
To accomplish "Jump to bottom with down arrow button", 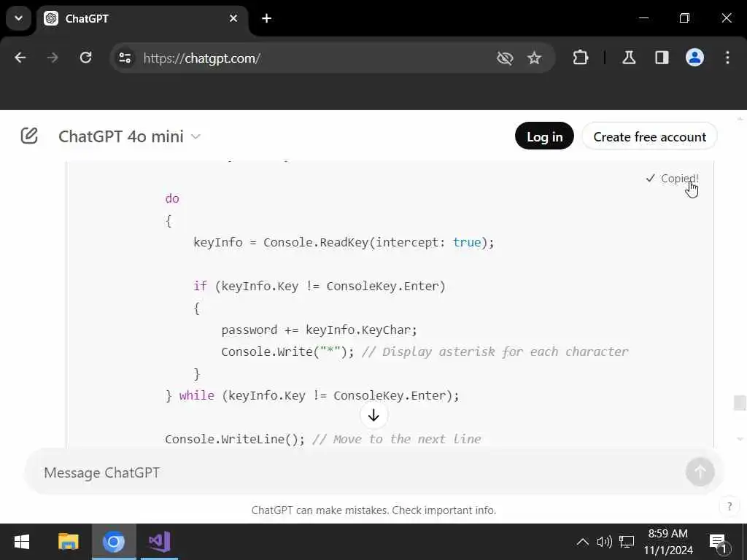I will [x=374, y=415].
